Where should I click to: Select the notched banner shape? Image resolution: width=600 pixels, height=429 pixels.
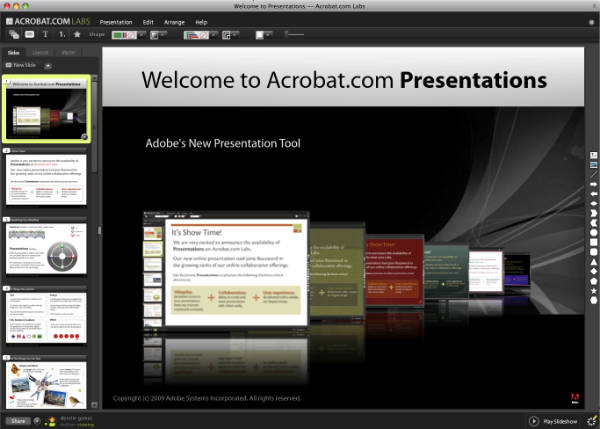tap(593, 223)
